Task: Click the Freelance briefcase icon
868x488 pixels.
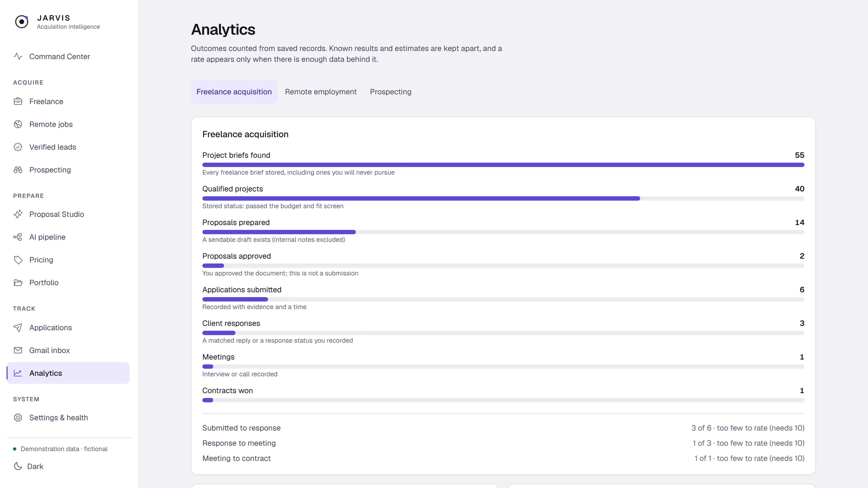Action: coord(18,102)
